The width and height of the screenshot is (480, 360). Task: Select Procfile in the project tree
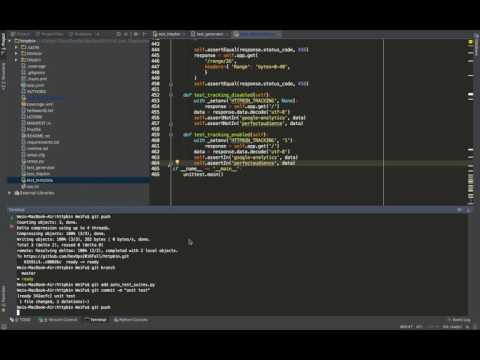coord(31,130)
